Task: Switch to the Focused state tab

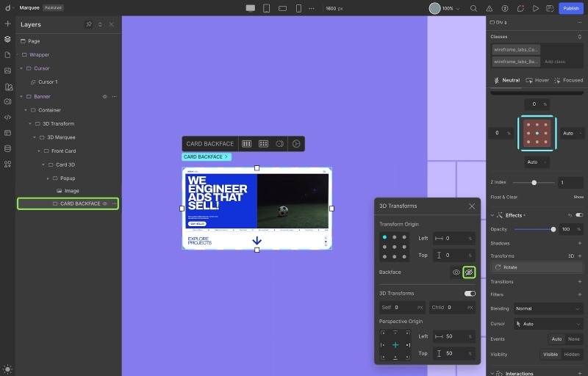Action: [568, 80]
